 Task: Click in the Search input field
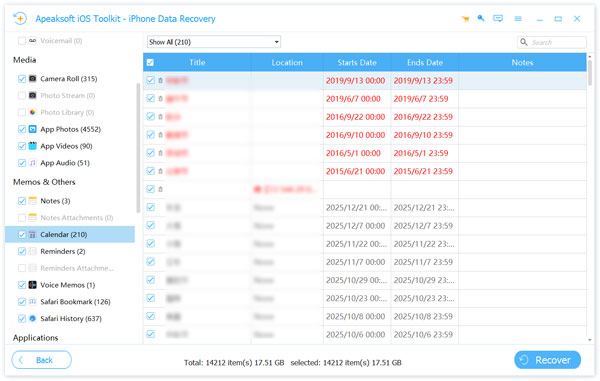552,42
